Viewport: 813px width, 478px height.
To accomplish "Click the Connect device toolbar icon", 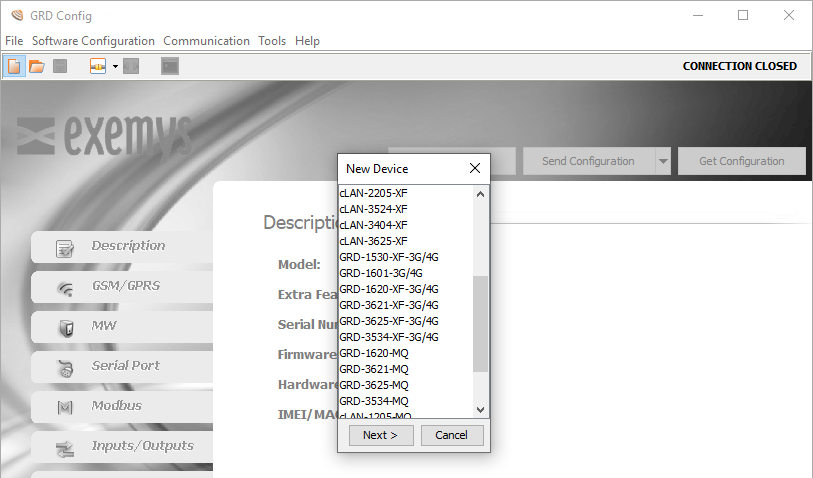I will (98, 66).
